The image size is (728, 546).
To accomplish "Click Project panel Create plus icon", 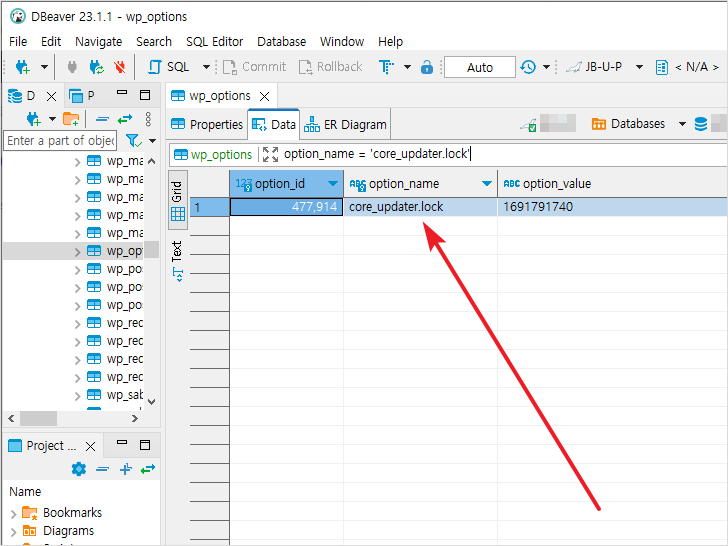I will pyautogui.click(x=125, y=469).
